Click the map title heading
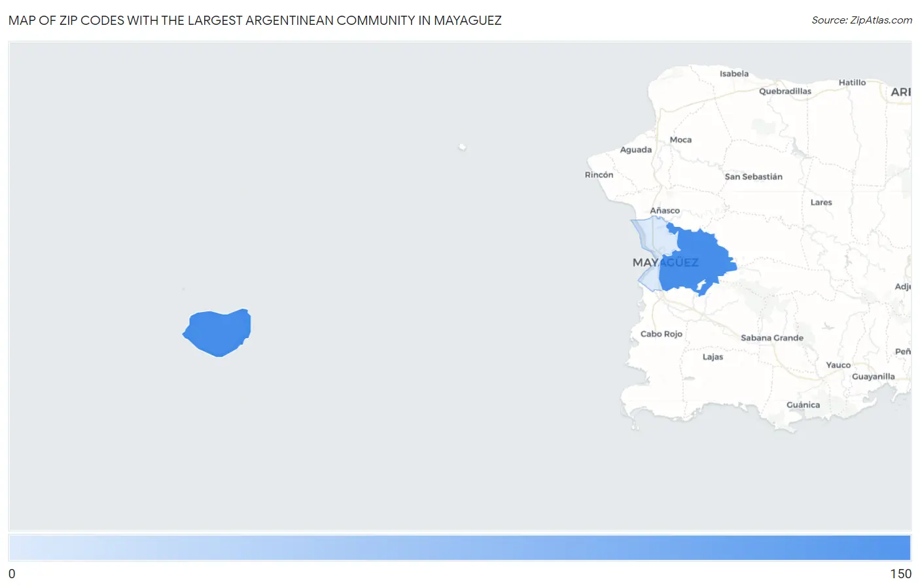 [x=255, y=20]
